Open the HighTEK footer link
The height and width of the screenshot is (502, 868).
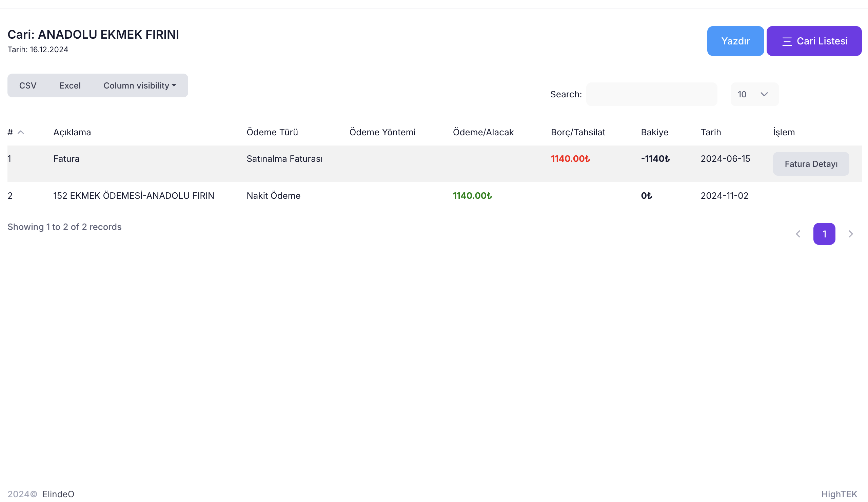click(839, 494)
